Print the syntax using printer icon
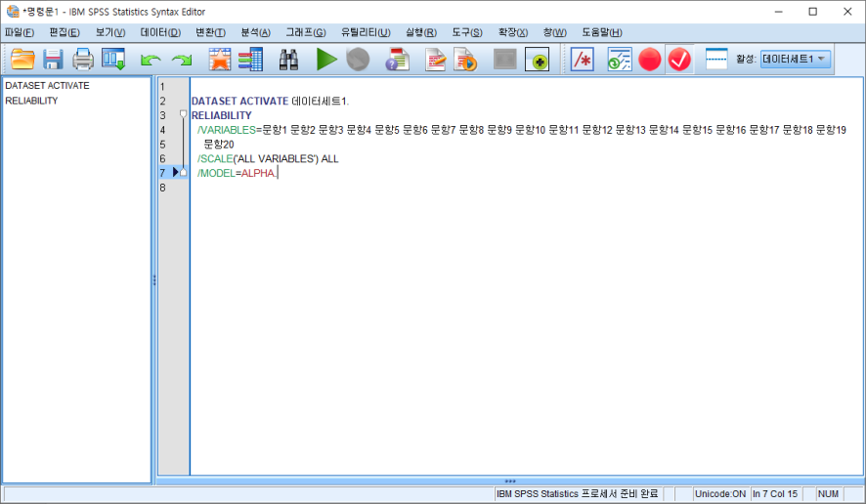This screenshot has width=866, height=504. pyautogui.click(x=83, y=59)
